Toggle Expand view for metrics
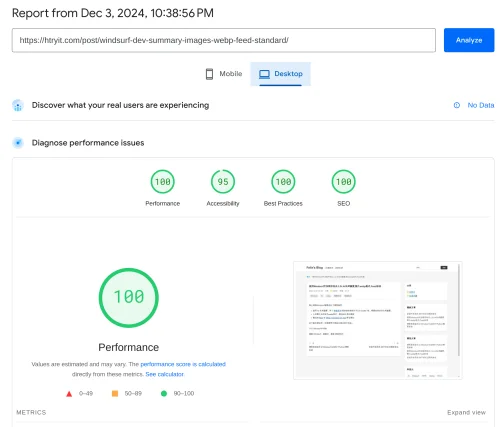Screen dimensions: 500x427 pos(466,412)
